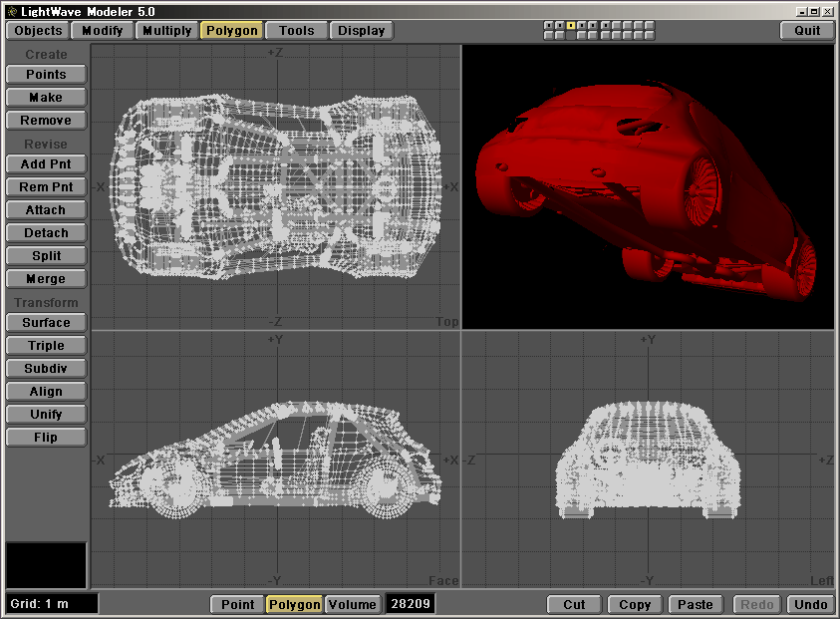Select Point selection mode
This screenshot has width=840, height=619.
point(237,604)
